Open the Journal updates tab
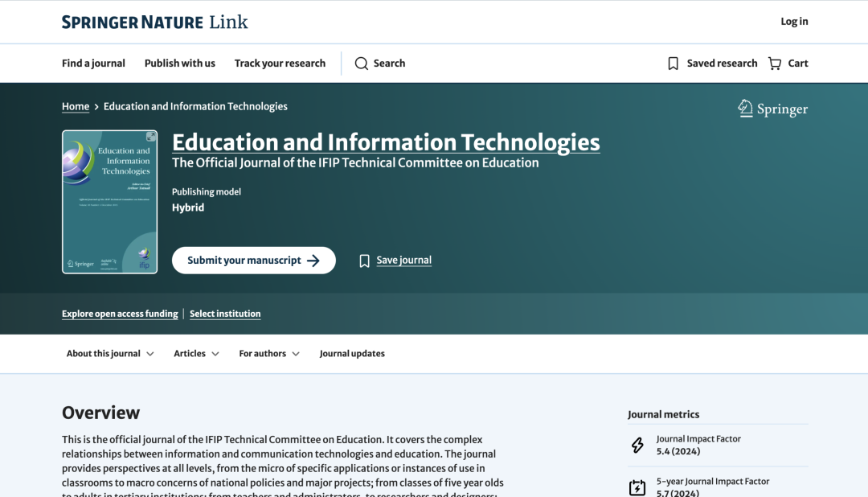 (x=352, y=354)
